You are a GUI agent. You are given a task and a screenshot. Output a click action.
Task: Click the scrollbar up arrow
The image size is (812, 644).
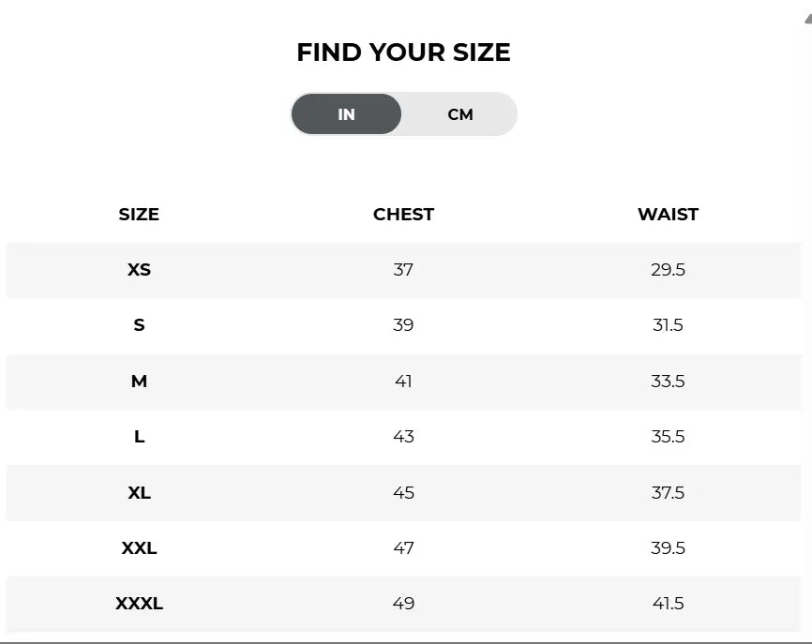[x=808, y=19]
